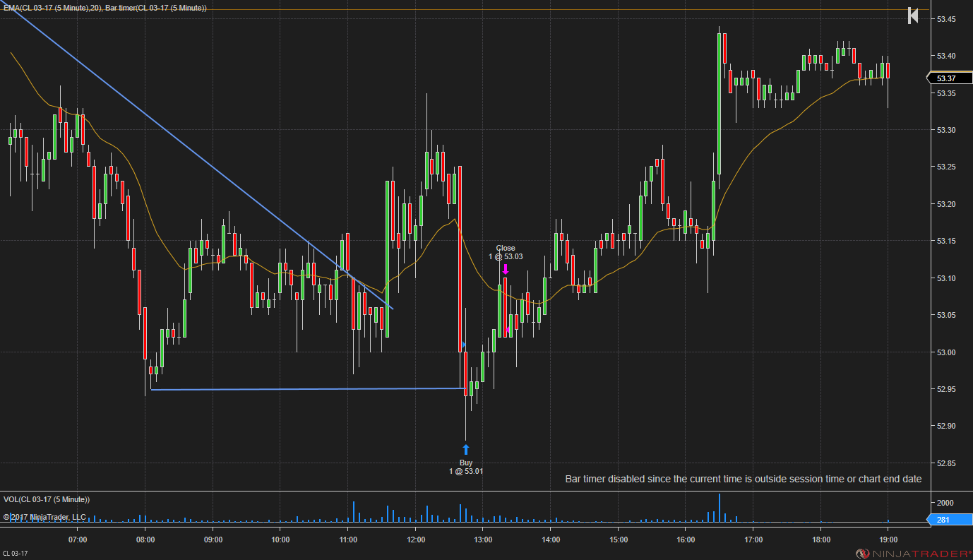Click the 53.05 price axis label
This screenshot has width=973, height=560.
[945, 315]
